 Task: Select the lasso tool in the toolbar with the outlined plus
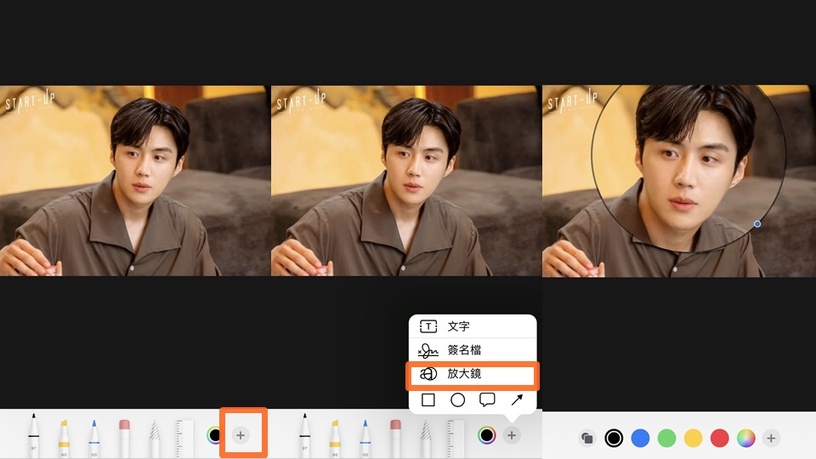154,438
